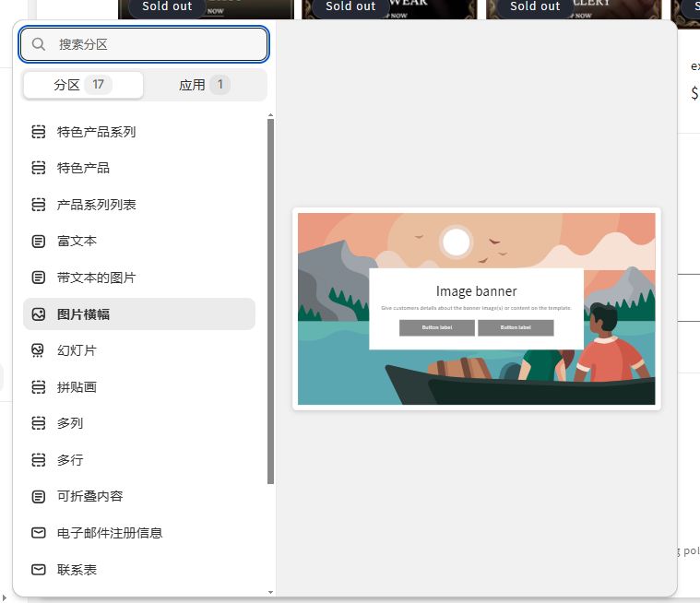The height and width of the screenshot is (603, 700).
Task: Click the 17 count badge
Action: (98, 84)
